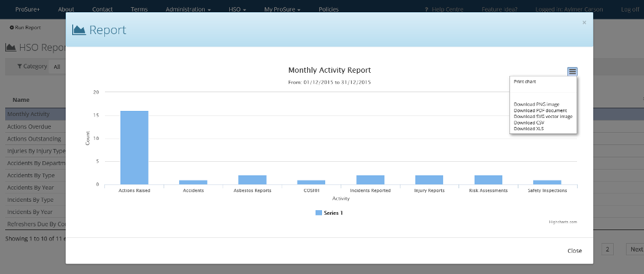The width and height of the screenshot is (644, 274).
Task: Open the HSO dropdown menu
Action: (237, 10)
